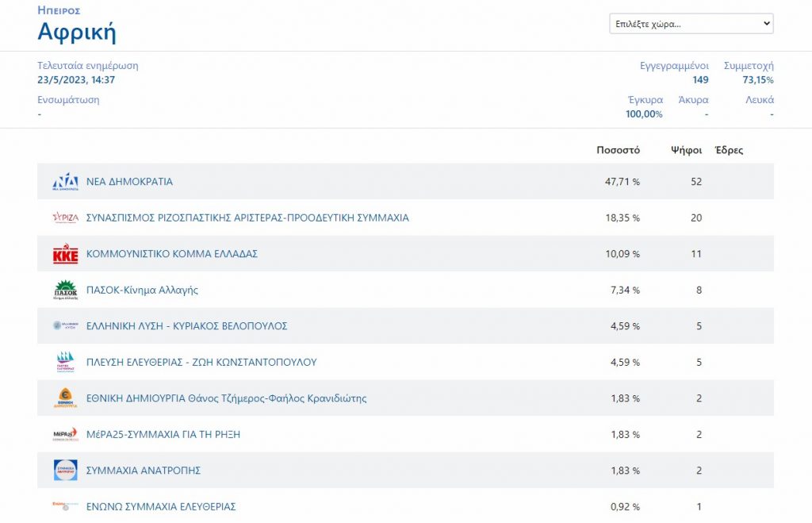
Task: Click the Ποσοστό column header
Action: [x=618, y=150]
